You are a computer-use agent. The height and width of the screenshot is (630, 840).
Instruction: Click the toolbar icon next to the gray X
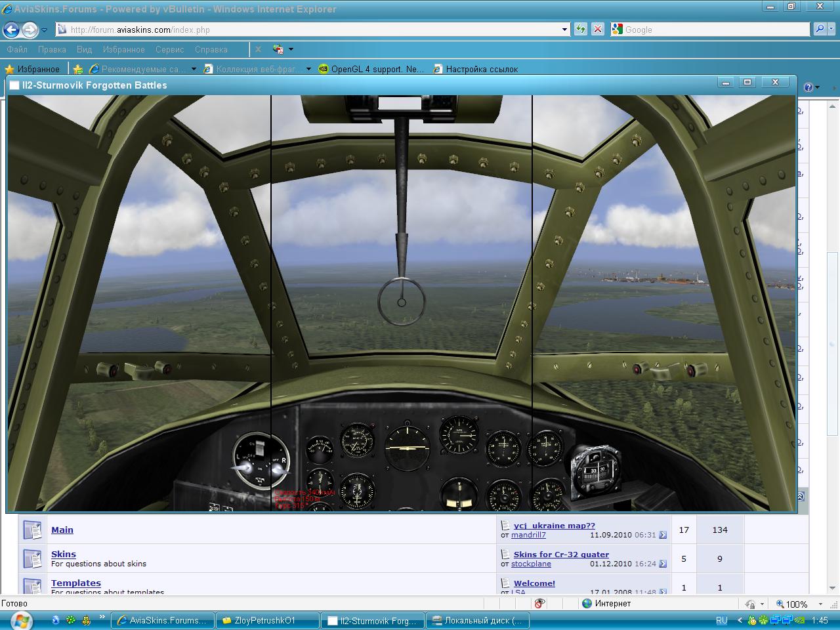click(278, 49)
